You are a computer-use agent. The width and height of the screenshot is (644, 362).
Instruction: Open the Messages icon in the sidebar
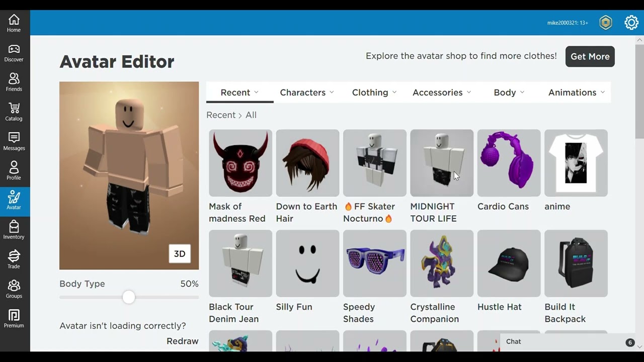coord(14,142)
